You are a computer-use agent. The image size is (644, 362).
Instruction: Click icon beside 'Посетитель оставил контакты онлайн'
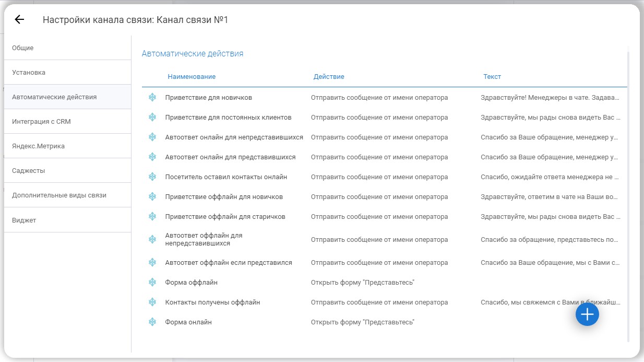(x=152, y=177)
